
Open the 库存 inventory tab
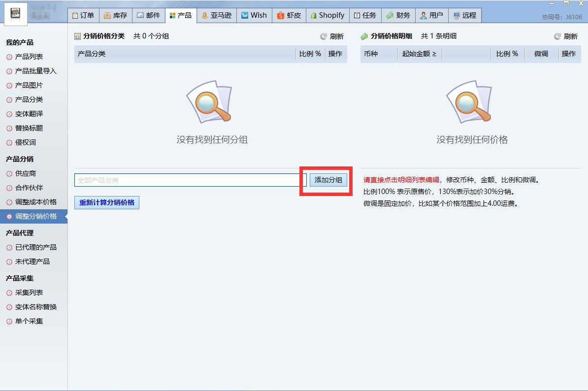coord(115,15)
